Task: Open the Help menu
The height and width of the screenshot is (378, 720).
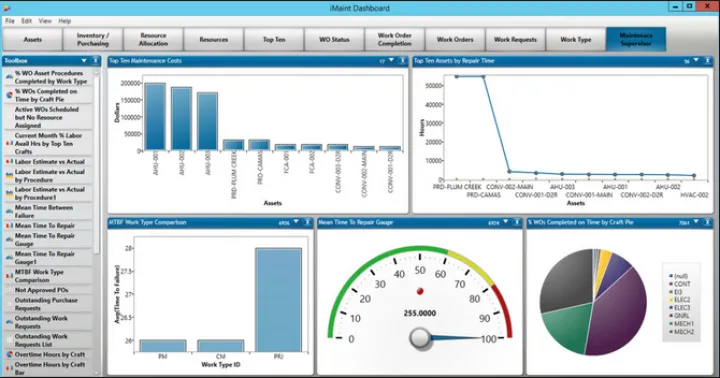Action: coord(64,21)
